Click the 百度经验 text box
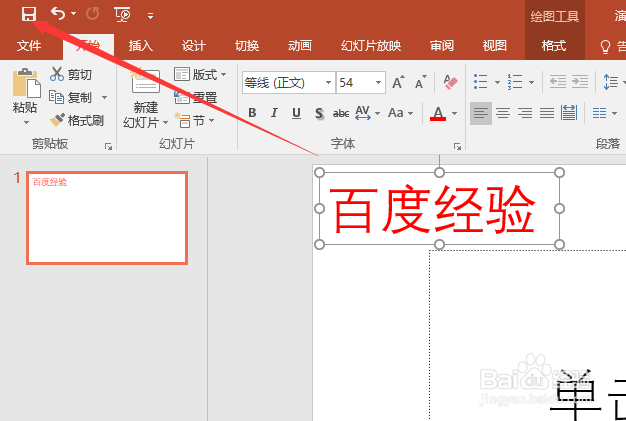This screenshot has height=421, width=626. [x=439, y=208]
